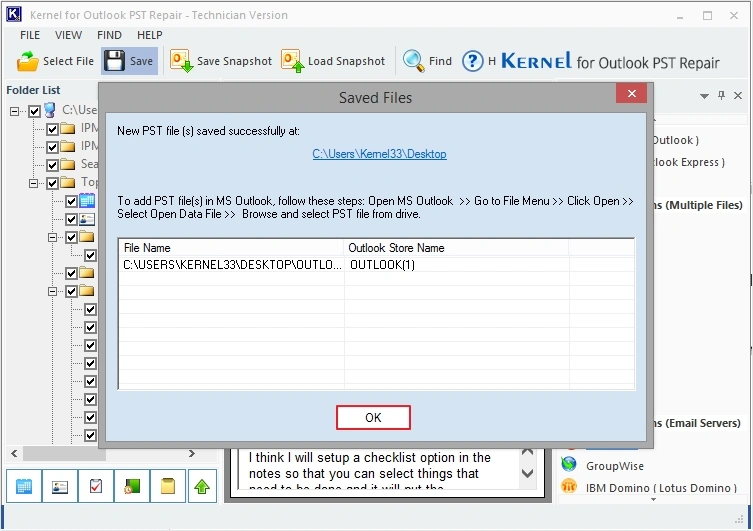Image resolution: width=753 pixels, height=531 pixels.
Task: Click the Kernel app logo in the title bar
Action: click(14, 14)
